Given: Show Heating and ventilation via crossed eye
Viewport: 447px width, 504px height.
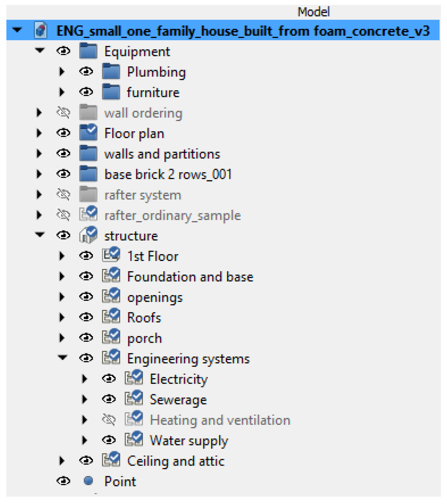Looking at the screenshot, I should pos(109,419).
